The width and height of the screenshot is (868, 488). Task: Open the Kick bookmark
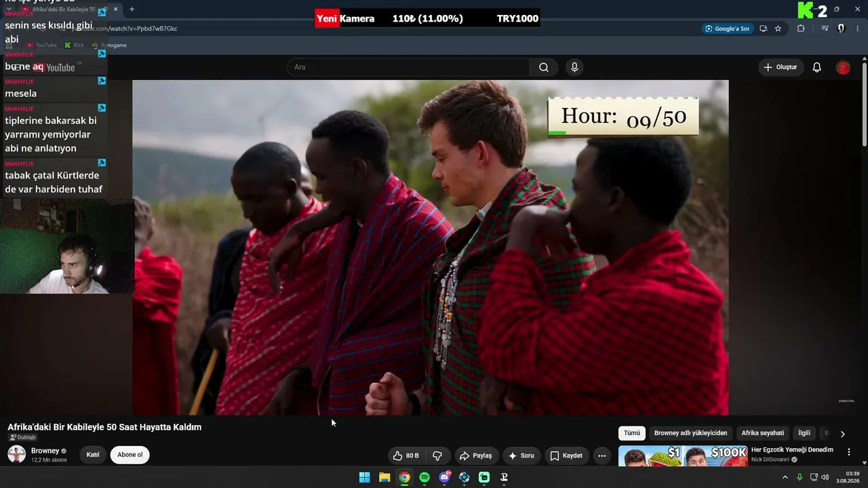[75, 45]
